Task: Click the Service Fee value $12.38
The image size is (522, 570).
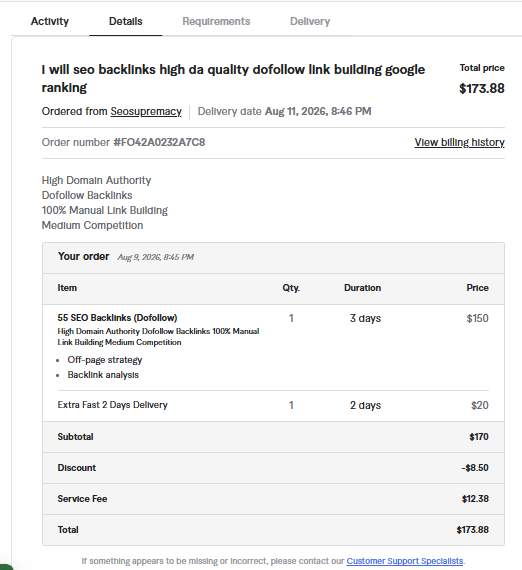Action: point(475,498)
